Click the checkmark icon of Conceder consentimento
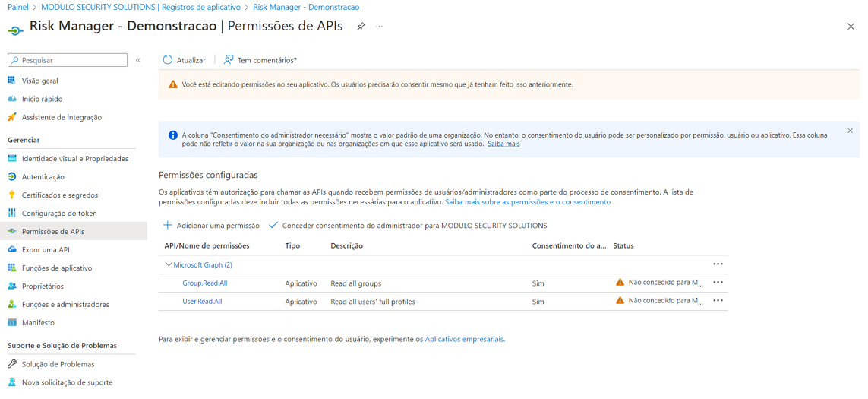The height and width of the screenshot is (399, 868). (x=273, y=226)
